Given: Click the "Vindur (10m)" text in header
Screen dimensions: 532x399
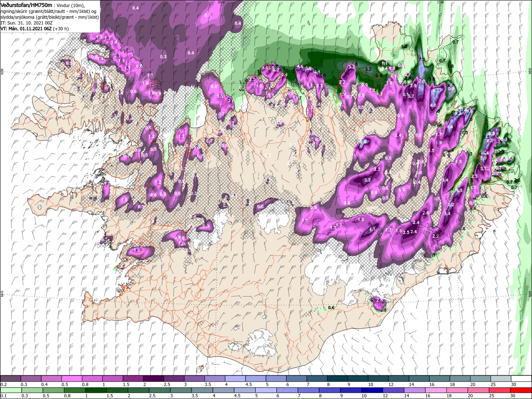Looking at the screenshot, I should point(71,6).
